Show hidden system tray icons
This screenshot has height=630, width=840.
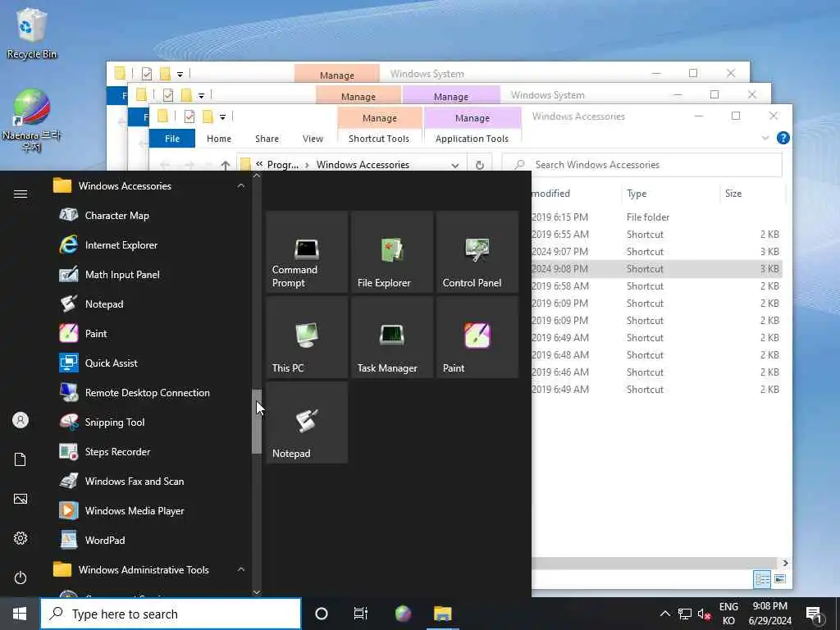click(664, 614)
